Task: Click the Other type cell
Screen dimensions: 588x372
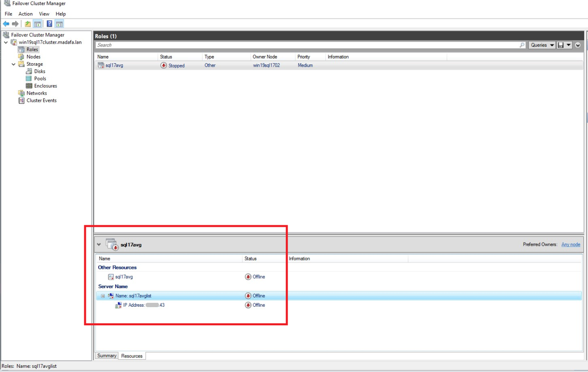Action: (210, 65)
